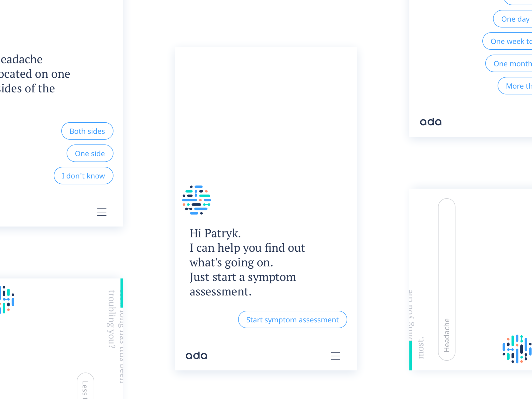Click the hamburger menu icon bottom panel
The height and width of the screenshot is (399, 532).
[x=336, y=356]
